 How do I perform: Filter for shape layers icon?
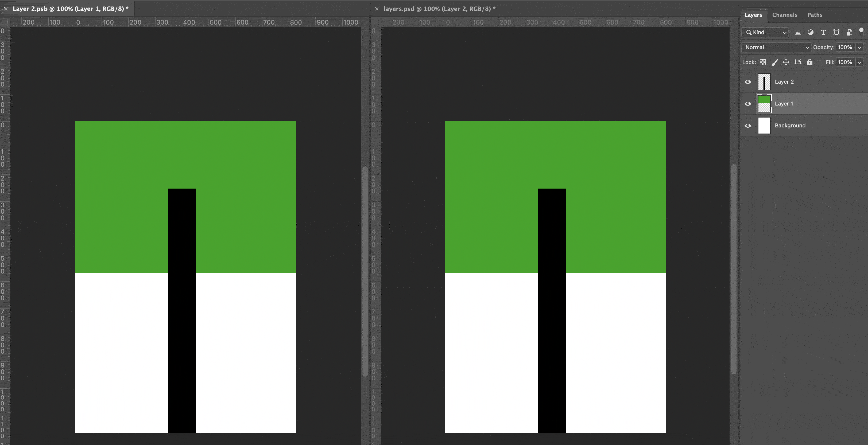(836, 32)
